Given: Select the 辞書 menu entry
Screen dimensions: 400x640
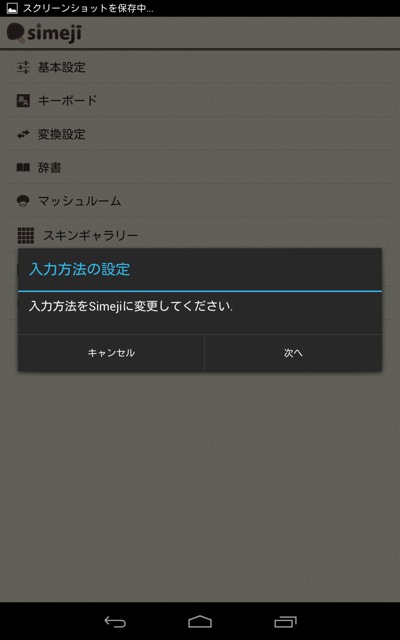Looking at the screenshot, I should click(x=200, y=167).
